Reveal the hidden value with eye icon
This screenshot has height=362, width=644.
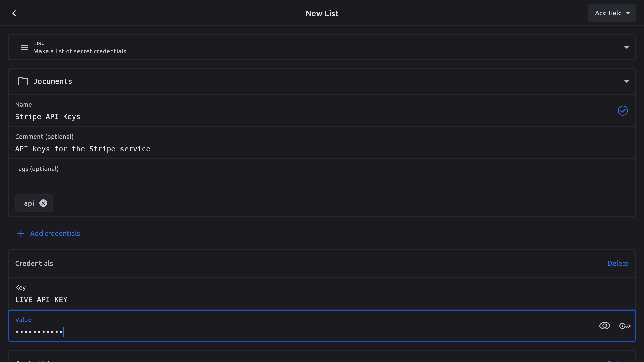605,326
